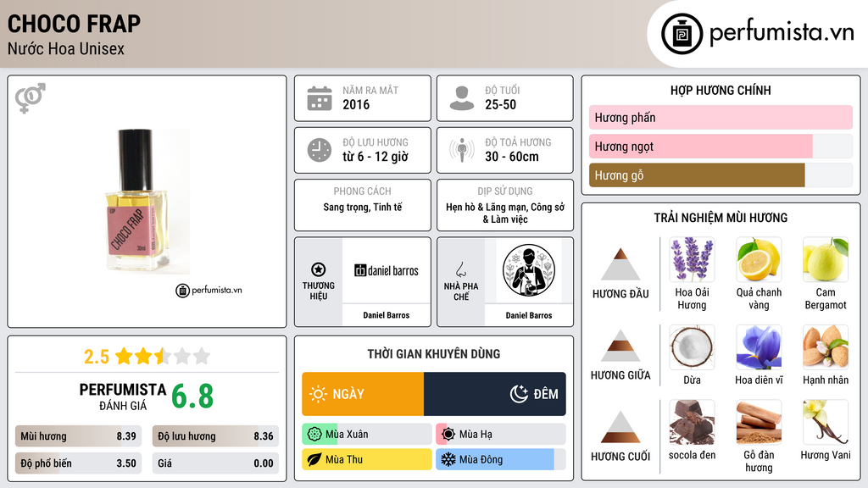
Task: Click the daniel barros brand logo
Action: (x=387, y=270)
